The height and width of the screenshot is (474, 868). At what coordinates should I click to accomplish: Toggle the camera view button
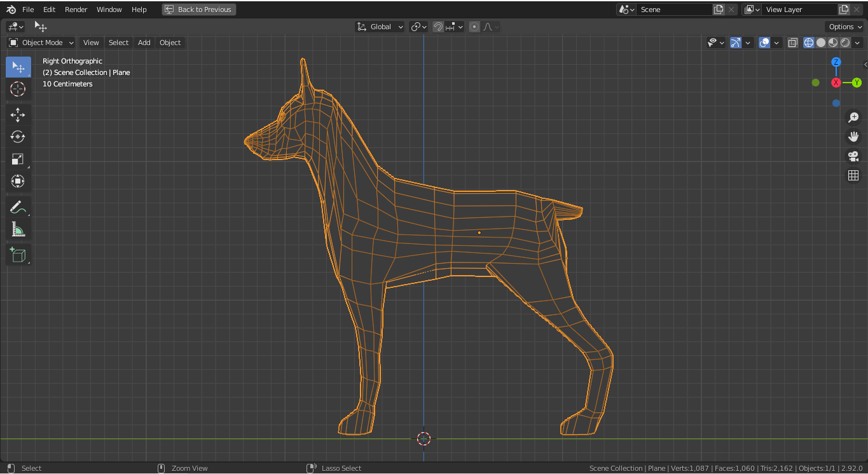pyautogui.click(x=853, y=156)
